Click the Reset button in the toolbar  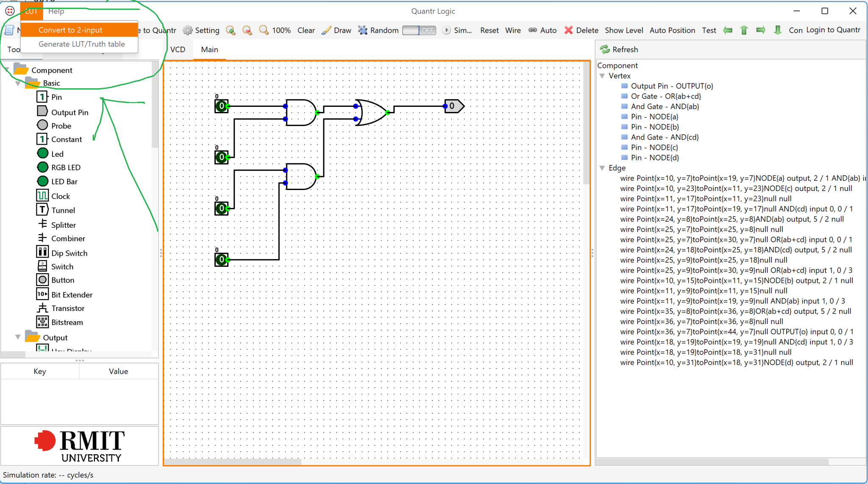489,30
